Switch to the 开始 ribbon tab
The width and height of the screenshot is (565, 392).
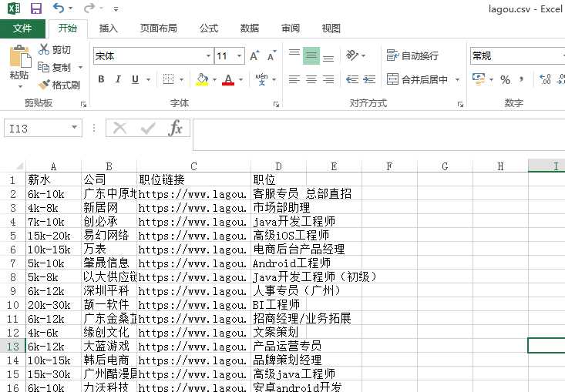(68, 28)
